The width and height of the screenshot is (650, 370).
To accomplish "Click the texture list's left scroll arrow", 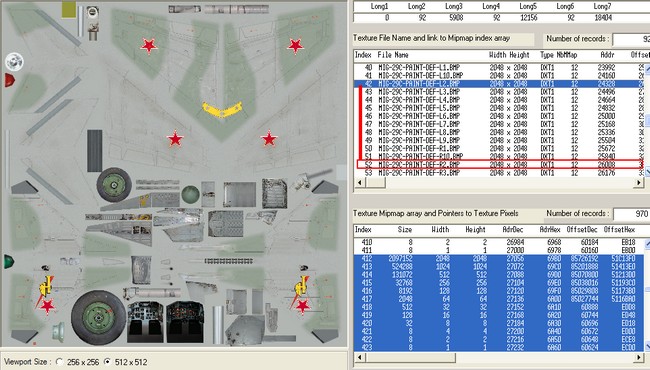I will point(359,182).
